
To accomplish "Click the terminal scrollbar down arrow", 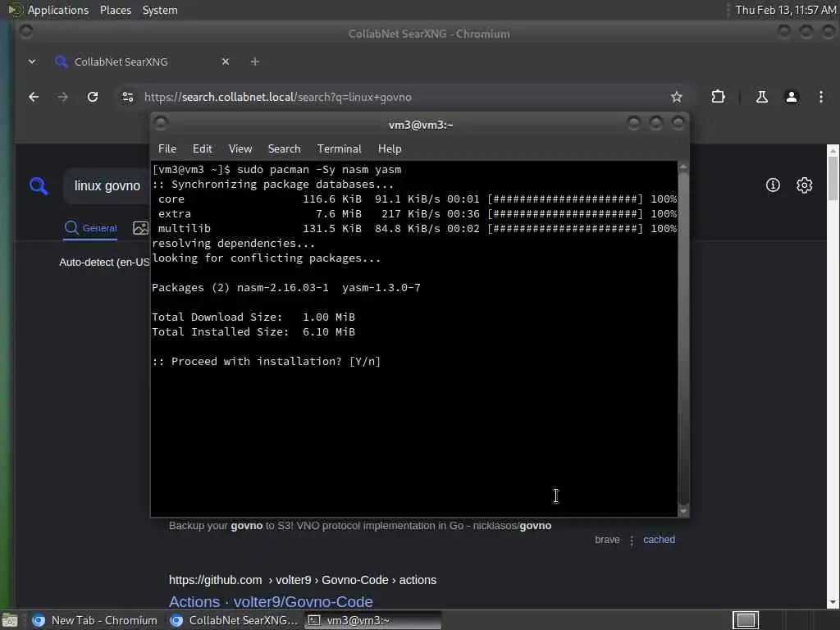I will pyautogui.click(x=683, y=512).
